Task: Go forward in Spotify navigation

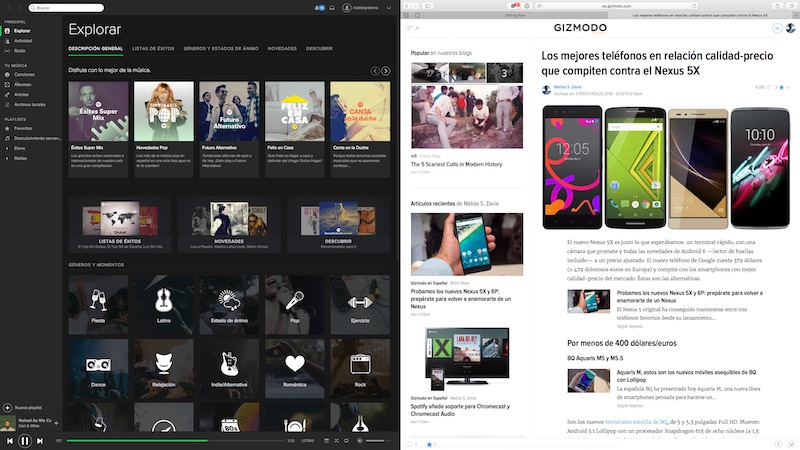Action: coord(19,8)
